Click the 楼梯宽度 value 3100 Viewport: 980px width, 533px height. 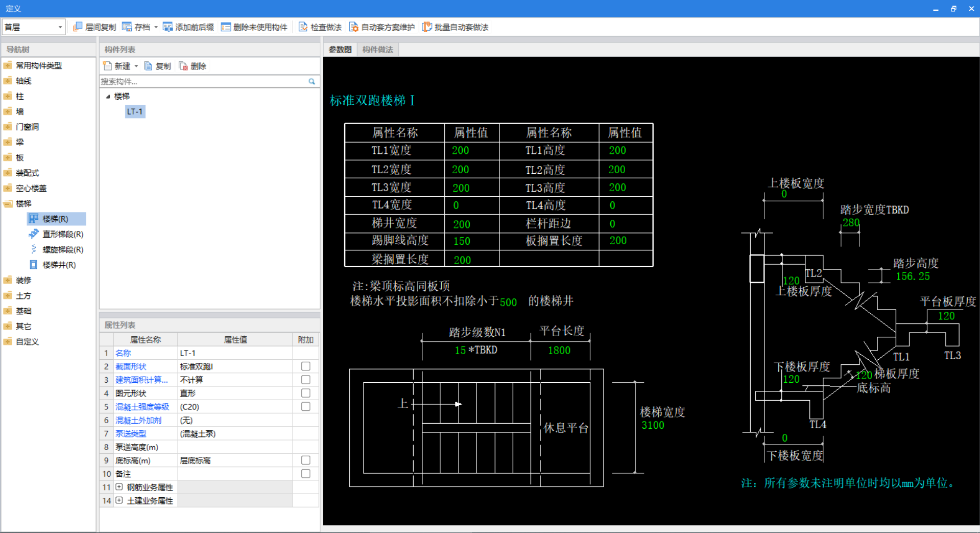click(653, 425)
